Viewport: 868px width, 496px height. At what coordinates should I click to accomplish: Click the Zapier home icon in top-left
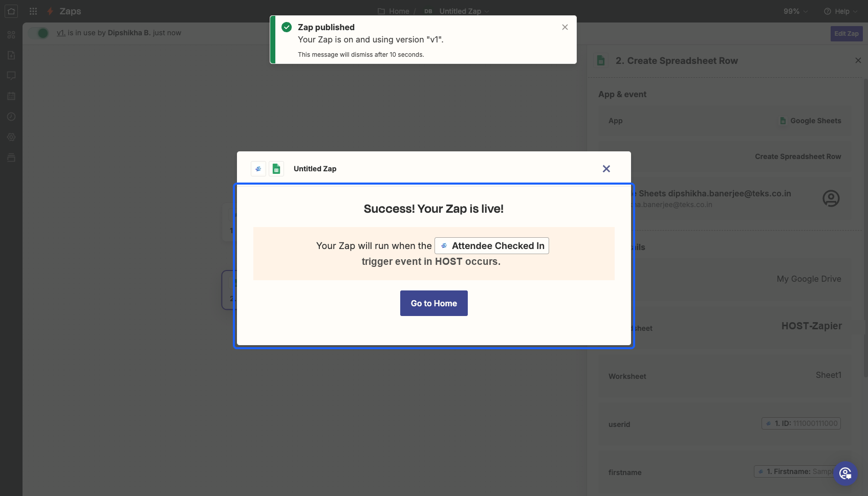[x=11, y=11]
